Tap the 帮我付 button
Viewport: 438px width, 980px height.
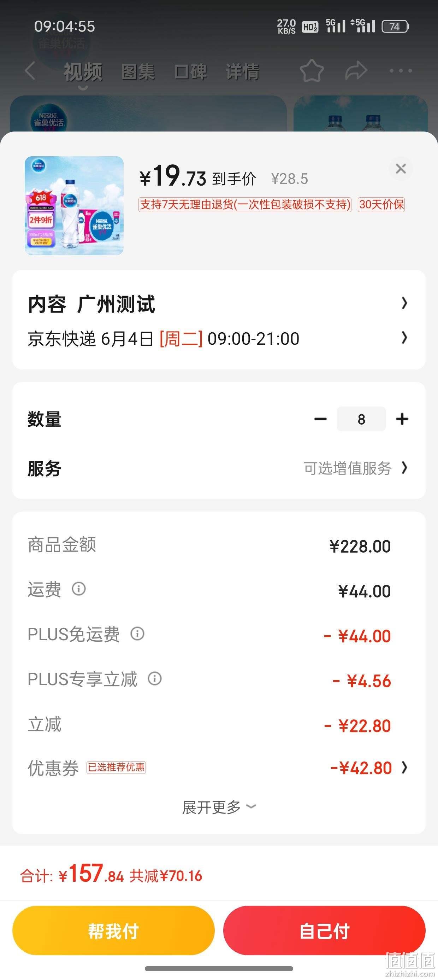coord(113,931)
